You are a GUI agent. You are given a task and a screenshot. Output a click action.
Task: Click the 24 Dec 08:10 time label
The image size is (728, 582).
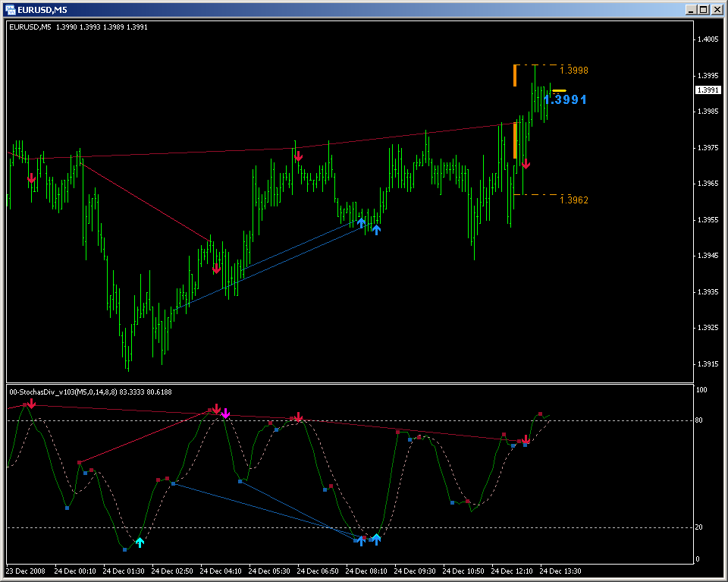(x=366, y=571)
